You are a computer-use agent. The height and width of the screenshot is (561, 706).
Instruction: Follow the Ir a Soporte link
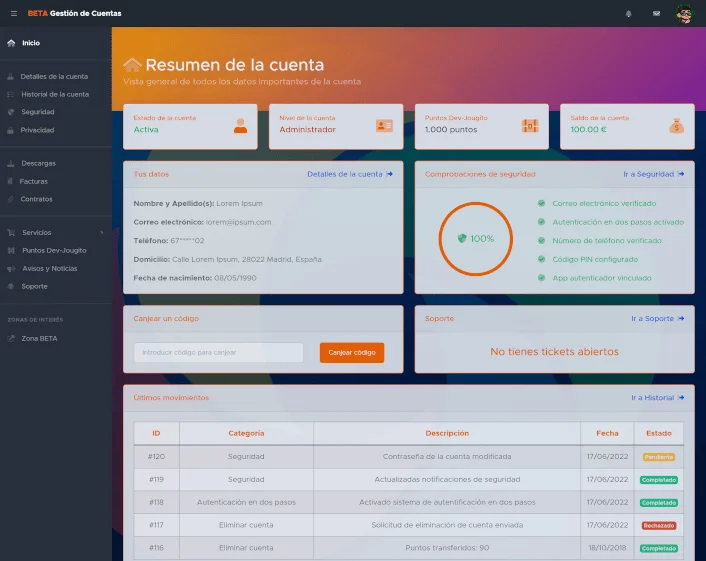657,319
